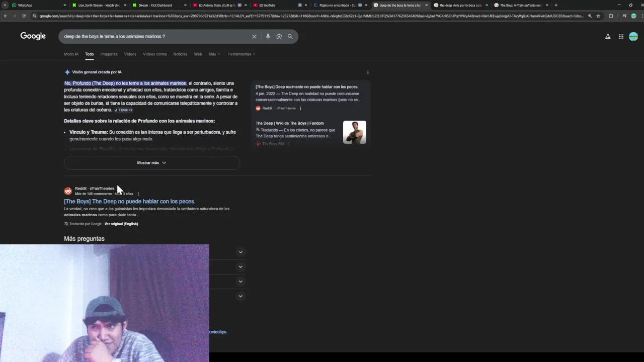The height and width of the screenshot is (362, 644).
Task: Open the Google account avatar on the page
Action: point(633,36)
